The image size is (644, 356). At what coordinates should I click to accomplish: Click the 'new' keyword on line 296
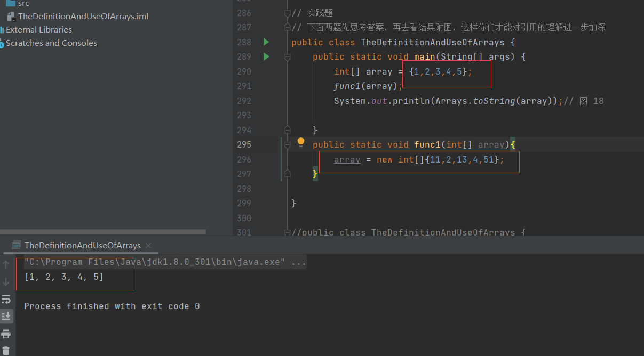pos(385,159)
